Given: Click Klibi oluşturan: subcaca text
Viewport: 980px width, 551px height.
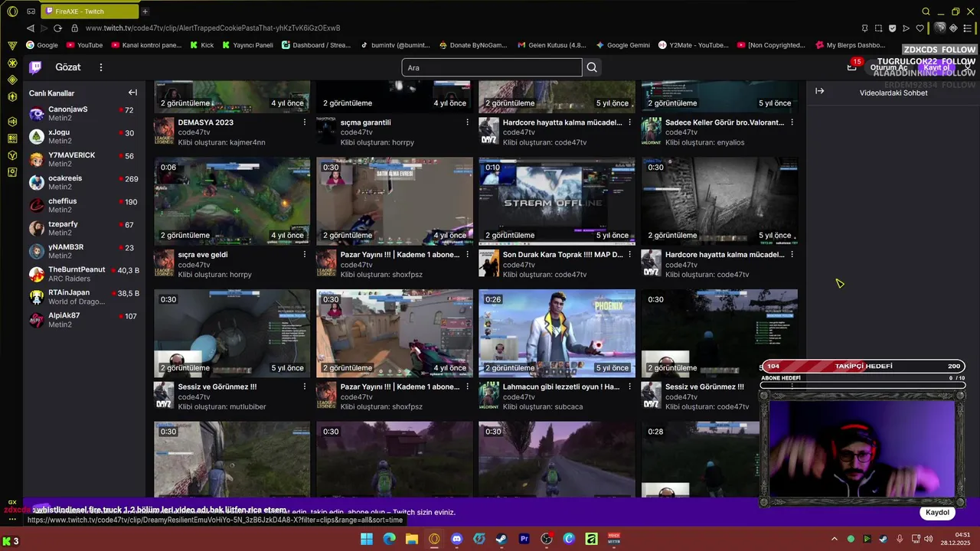Looking at the screenshot, I should point(543,407).
